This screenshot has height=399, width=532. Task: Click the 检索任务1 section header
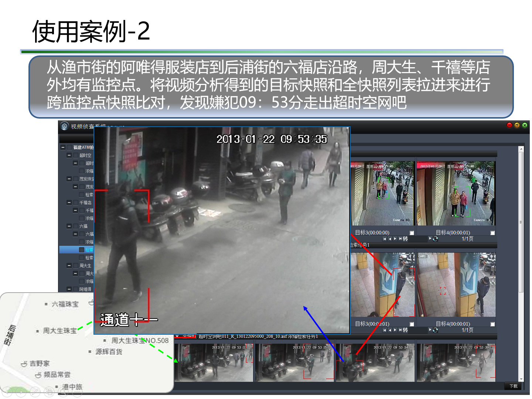click(x=360, y=245)
